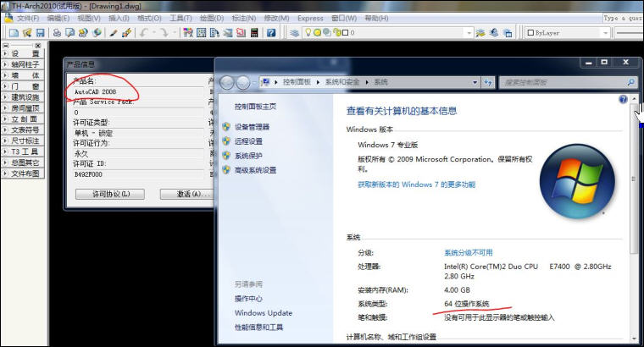Viewport: 644px width, 347px height.
Task: Toggle the layer lock padlock icon
Action: pyautogui.click(x=338, y=32)
